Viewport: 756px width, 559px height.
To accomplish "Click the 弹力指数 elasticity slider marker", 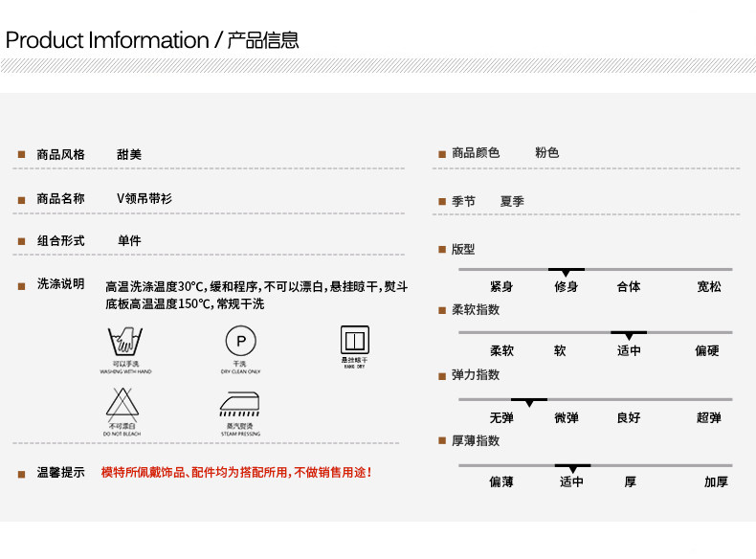I will (529, 402).
